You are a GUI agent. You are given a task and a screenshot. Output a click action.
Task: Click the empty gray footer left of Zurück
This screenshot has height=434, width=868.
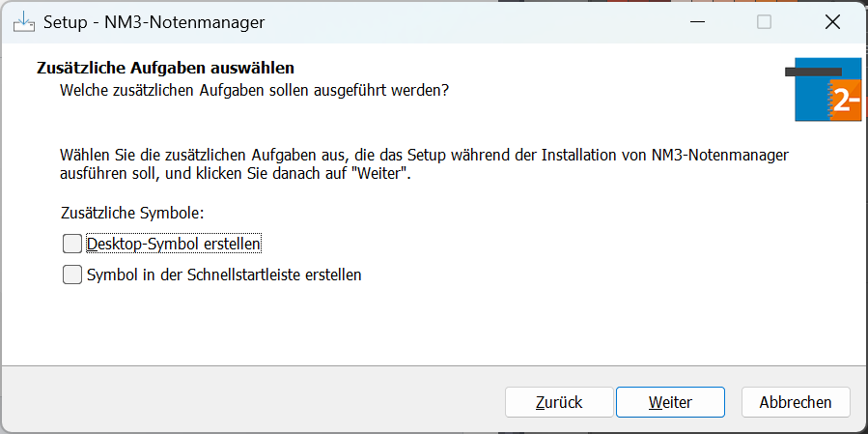tap(252, 400)
